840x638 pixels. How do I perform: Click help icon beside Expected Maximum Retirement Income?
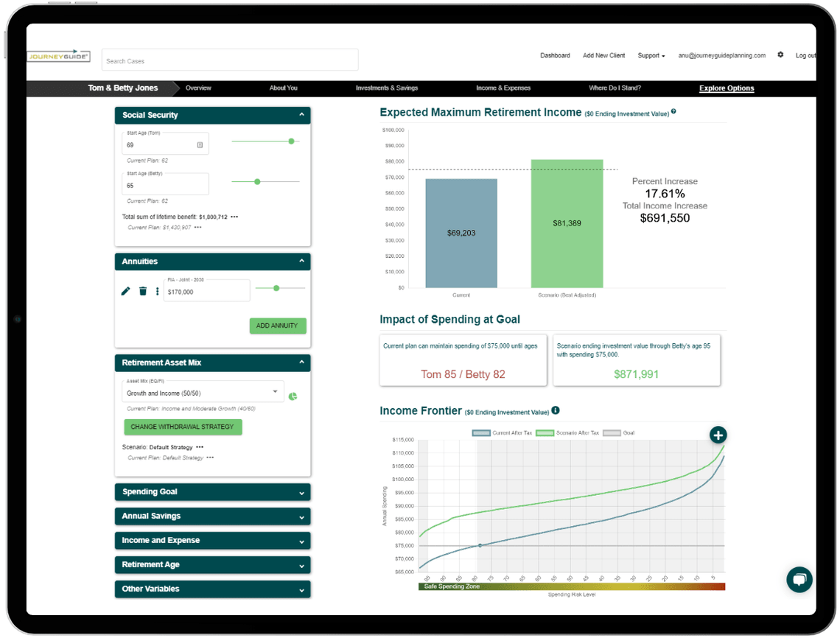pyautogui.click(x=673, y=112)
